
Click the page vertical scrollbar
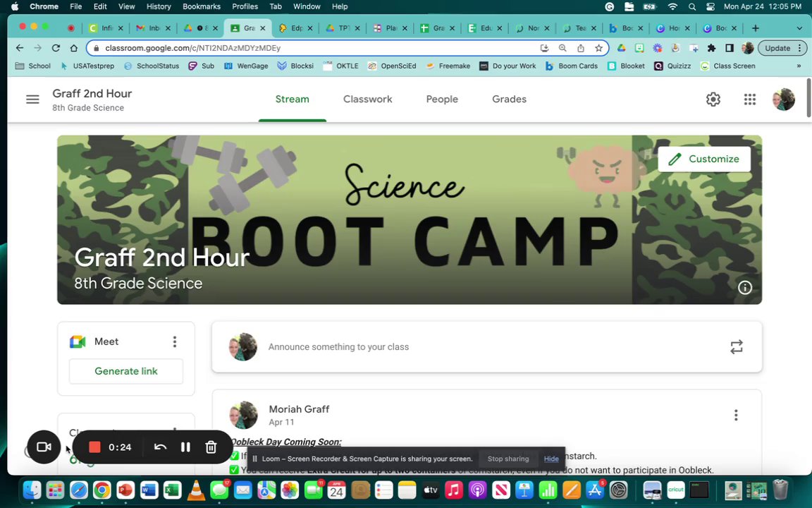(809, 97)
